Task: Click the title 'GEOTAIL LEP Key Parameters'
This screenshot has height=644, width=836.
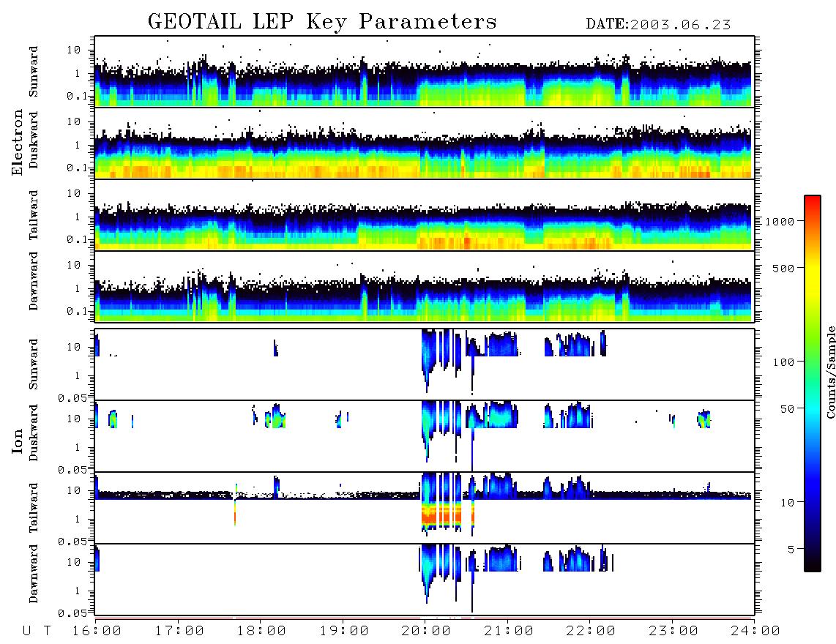Action: coord(322,22)
